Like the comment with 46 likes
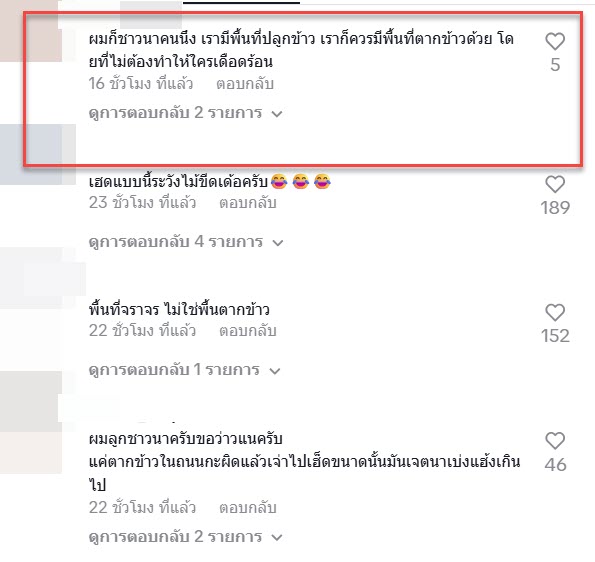Image resolution: width=595 pixels, height=562 pixels. tap(555, 441)
